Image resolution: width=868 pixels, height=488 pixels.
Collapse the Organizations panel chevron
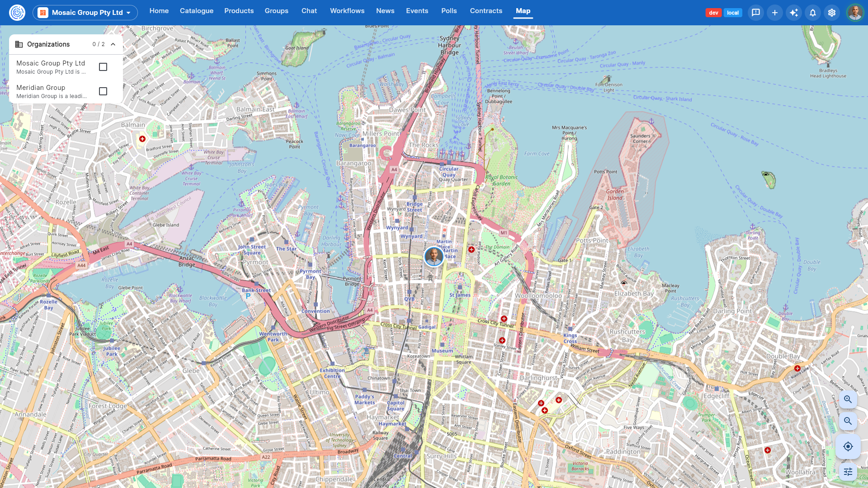pos(113,44)
